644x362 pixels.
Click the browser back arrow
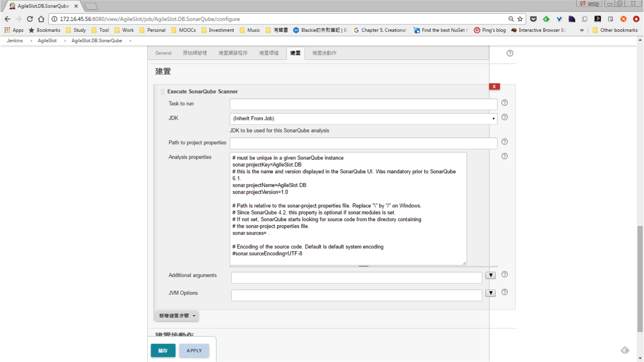coord(7,19)
